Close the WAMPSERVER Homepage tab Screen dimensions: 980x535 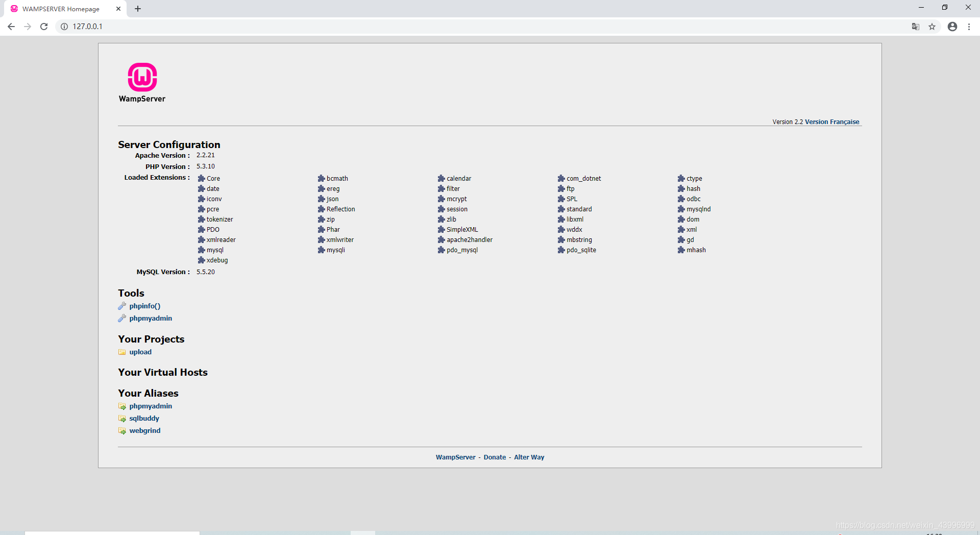tap(118, 9)
